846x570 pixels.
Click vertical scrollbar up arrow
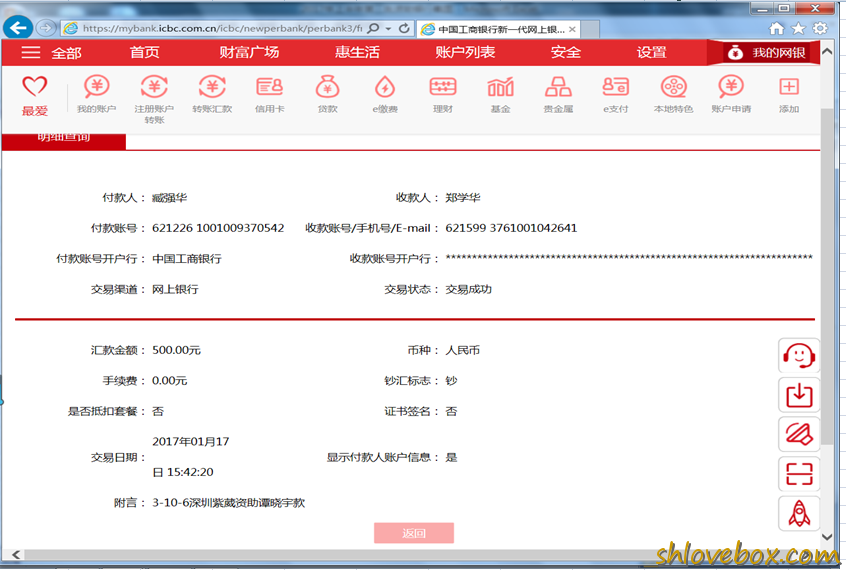click(827, 52)
